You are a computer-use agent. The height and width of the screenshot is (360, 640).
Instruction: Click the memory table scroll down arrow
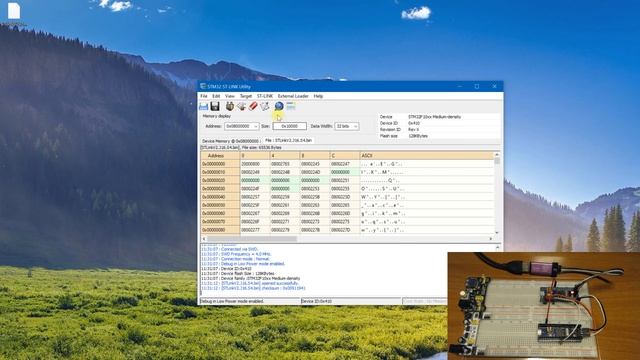pos(497,232)
